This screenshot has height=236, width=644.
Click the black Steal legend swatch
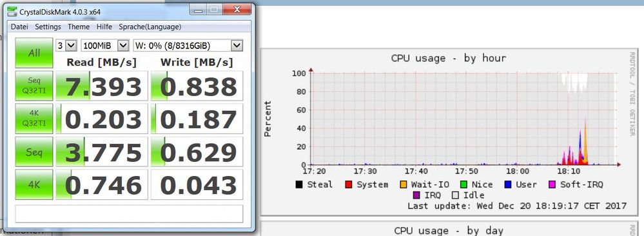point(298,184)
